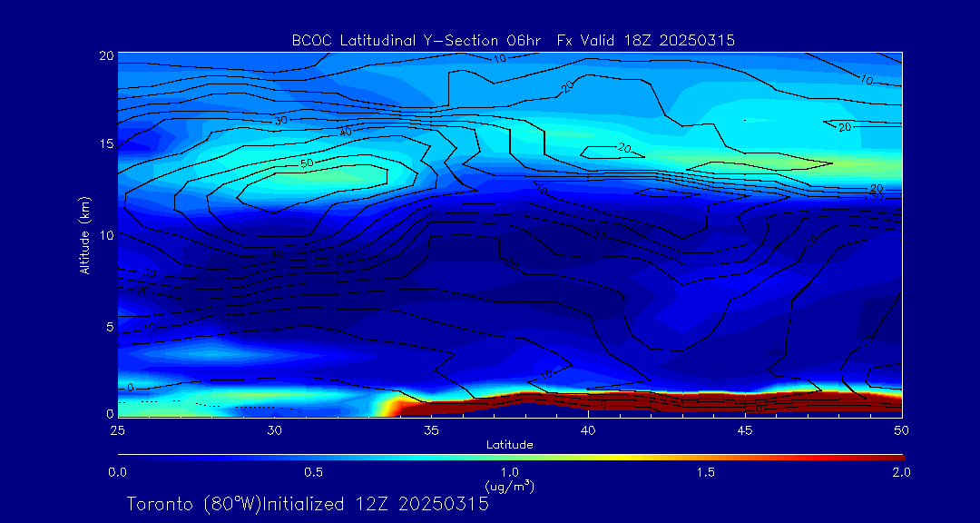980x523 pixels.
Task: Click colorbar label 0.0
Action: click(x=117, y=472)
